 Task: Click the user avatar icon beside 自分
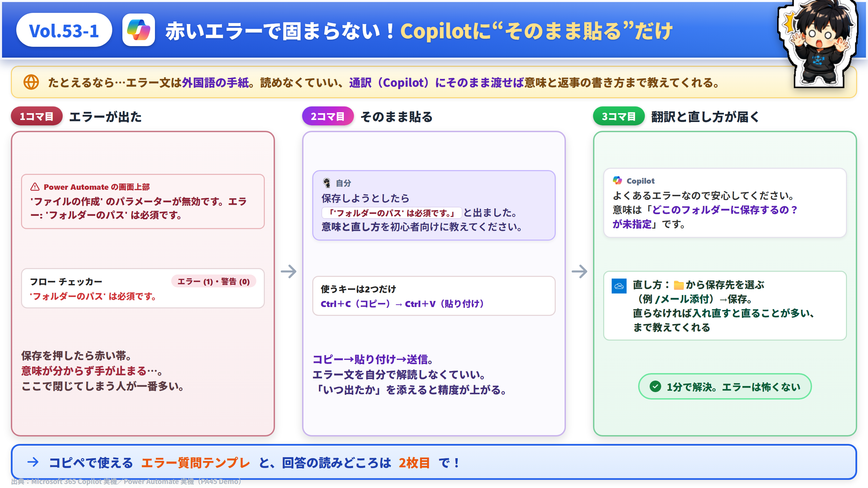pyautogui.click(x=327, y=183)
